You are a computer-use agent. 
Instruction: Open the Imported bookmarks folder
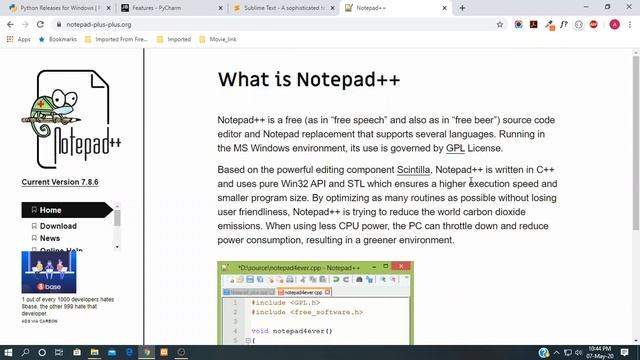(x=174, y=39)
